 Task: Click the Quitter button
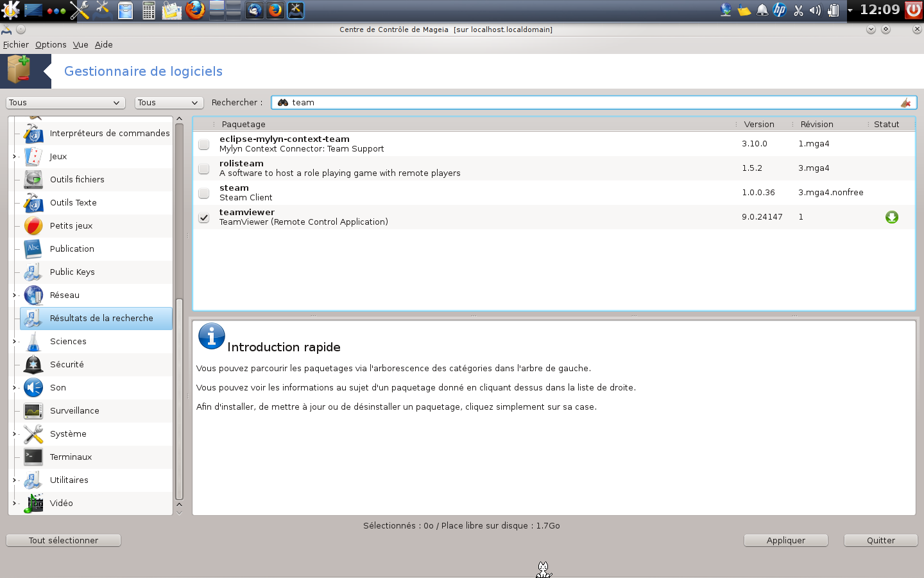pyautogui.click(x=881, y=540)
